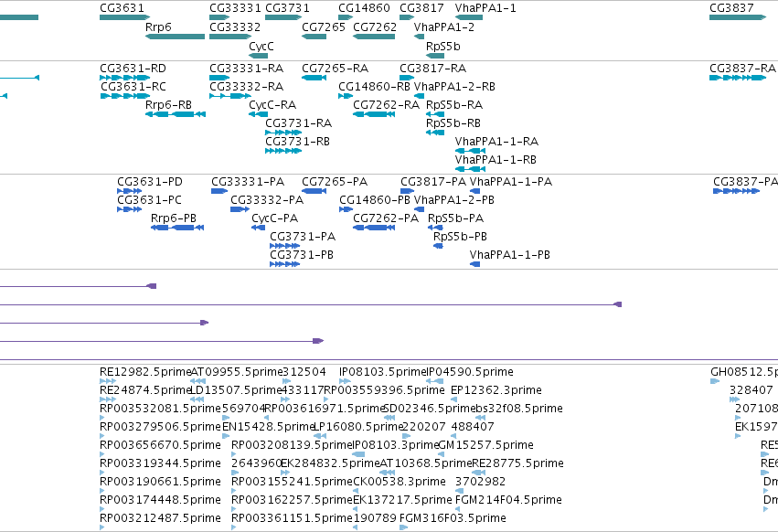Select the CG7262 gene label
The image size is (778, 532).
click(x=375, y=27)
